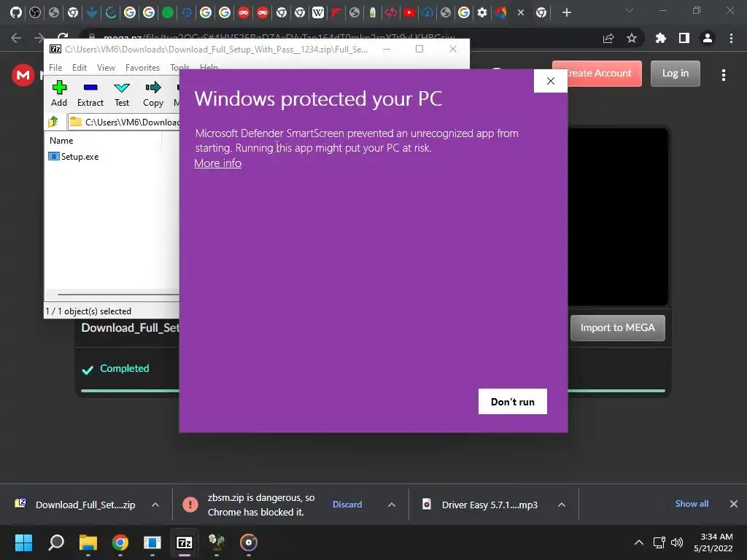Click the Don't run button
The width and height of the screenshot is (747, 560).
click(513, 402)
